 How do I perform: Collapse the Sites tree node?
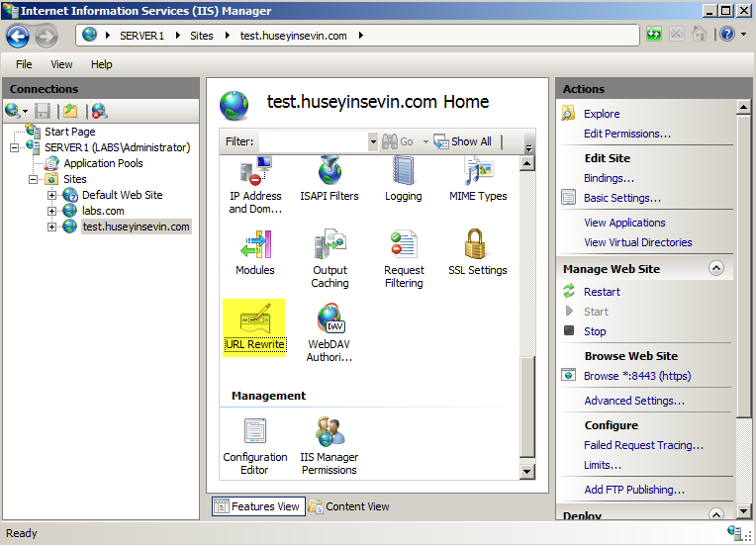(x=33, y=179)
